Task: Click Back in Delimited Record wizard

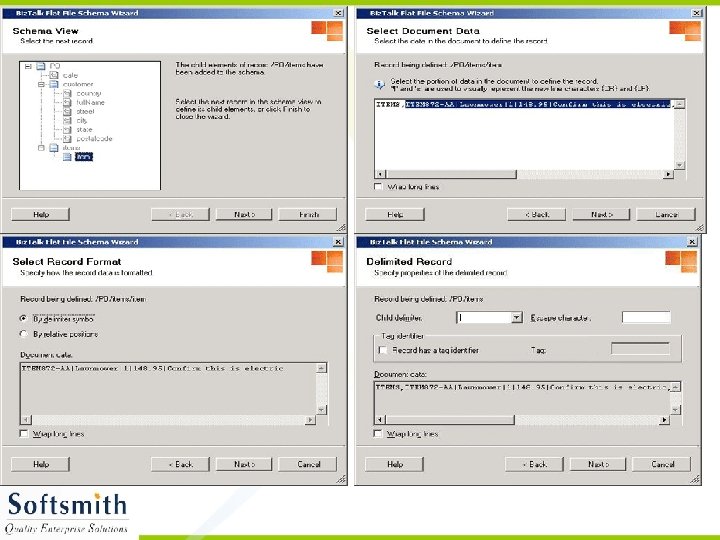Action: 534,464
